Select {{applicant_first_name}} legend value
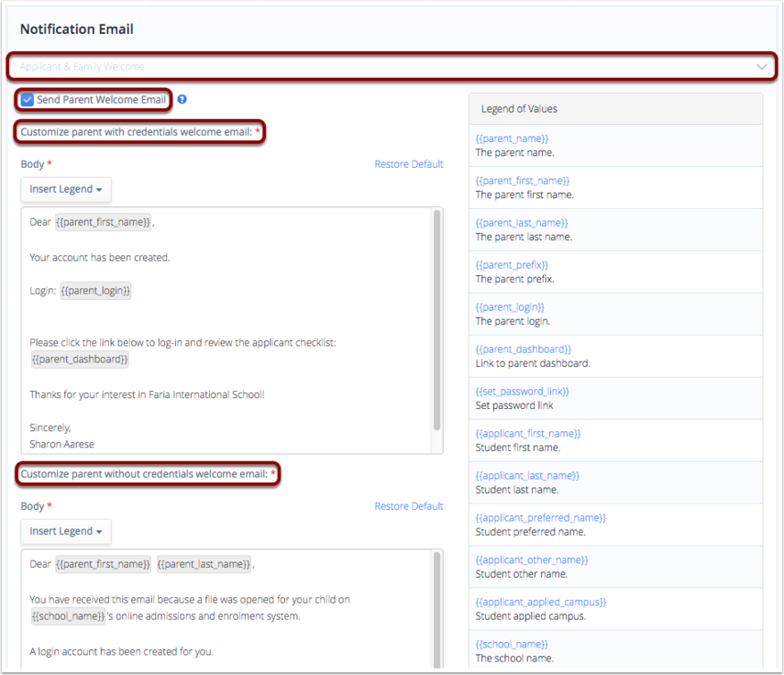This screenshot has height=675, width=784. (528, 433)
